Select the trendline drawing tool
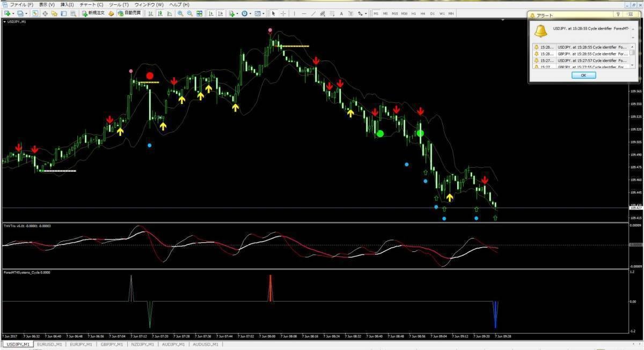Viewport: 644px width, 350px height. (x=313, y=13)
